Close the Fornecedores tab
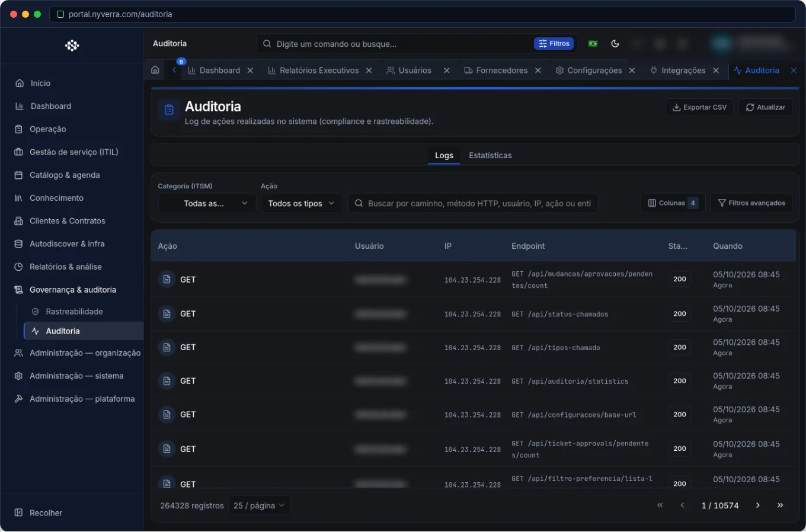The width and height of the screenshot is (806, 532). tap(538, 70)
